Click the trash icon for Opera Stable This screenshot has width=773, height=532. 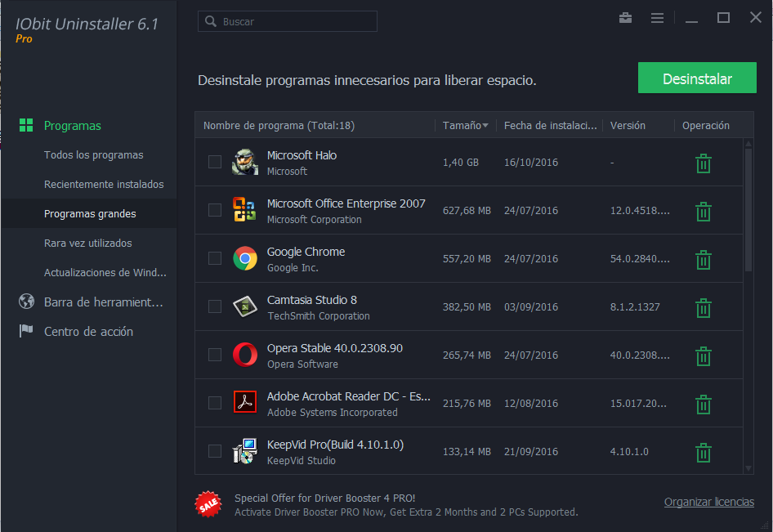[703, 356]
